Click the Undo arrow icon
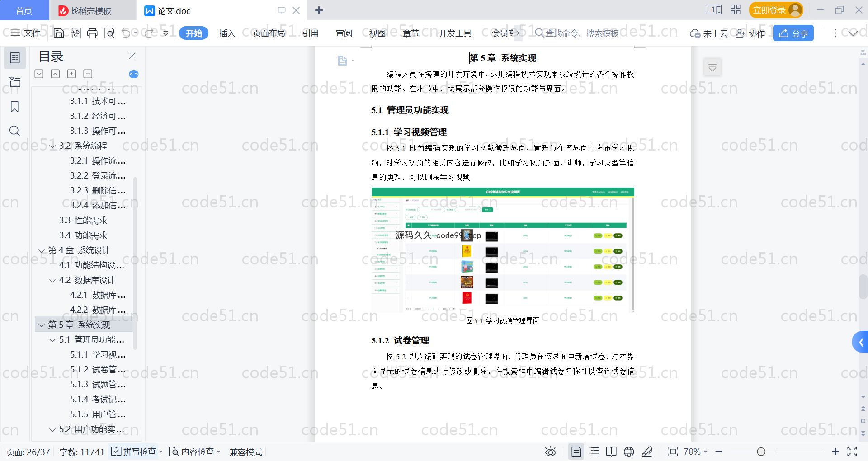Image resolution: width=868 pixels, height=461 pixels. pyautogui.click(x=126, y=33)
